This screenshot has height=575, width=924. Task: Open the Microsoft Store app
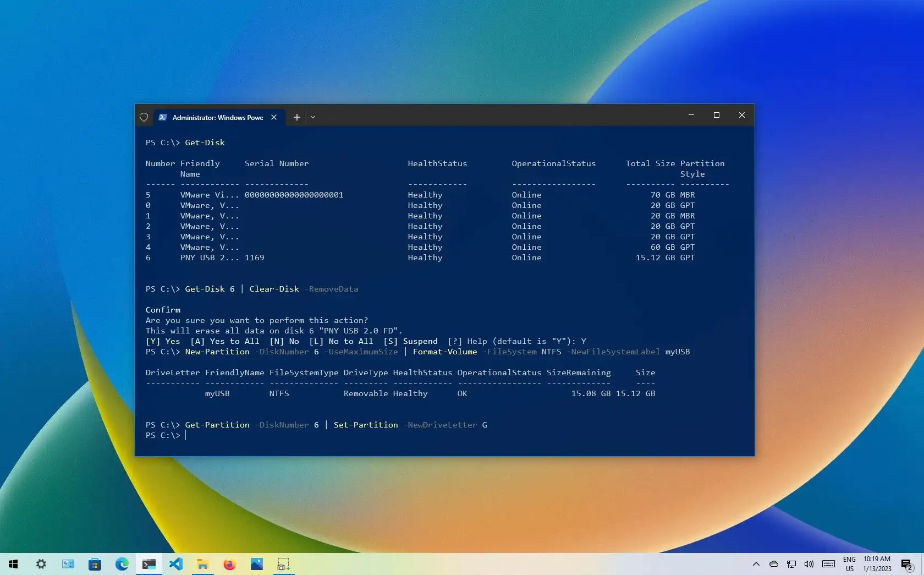click(x=95, y=565)
